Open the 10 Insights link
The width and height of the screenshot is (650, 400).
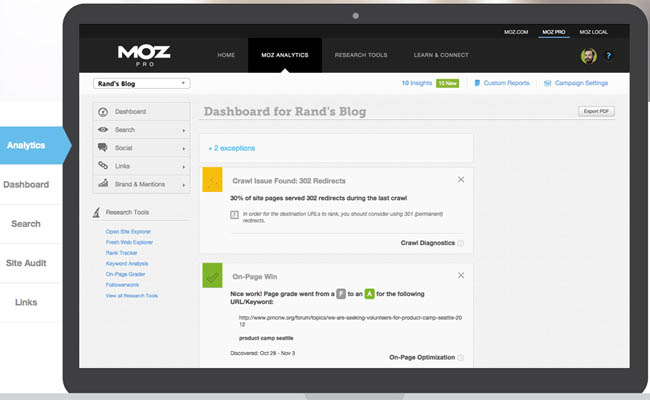(x=417, y=83)
